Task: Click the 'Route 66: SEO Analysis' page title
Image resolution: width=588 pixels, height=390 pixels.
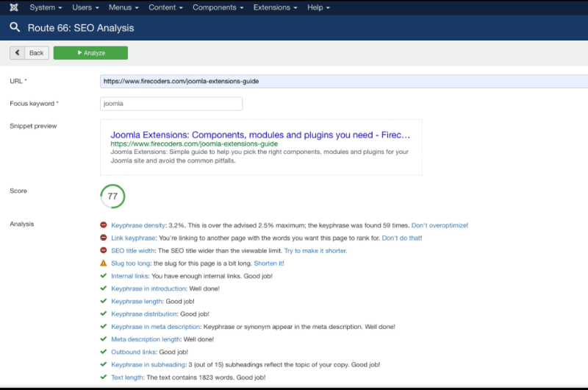Action: pos(81,28)
